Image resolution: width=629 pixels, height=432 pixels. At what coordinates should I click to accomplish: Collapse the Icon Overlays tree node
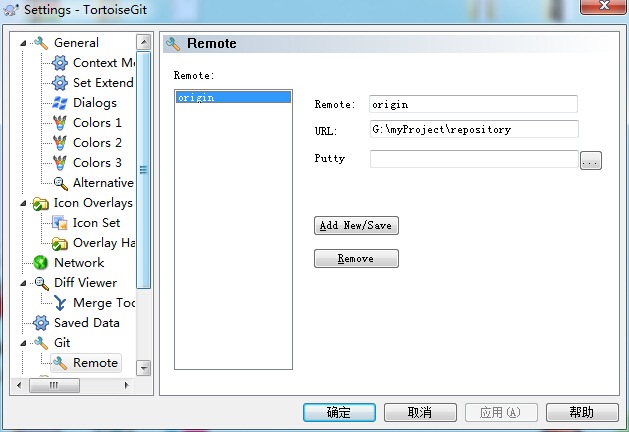23,203
